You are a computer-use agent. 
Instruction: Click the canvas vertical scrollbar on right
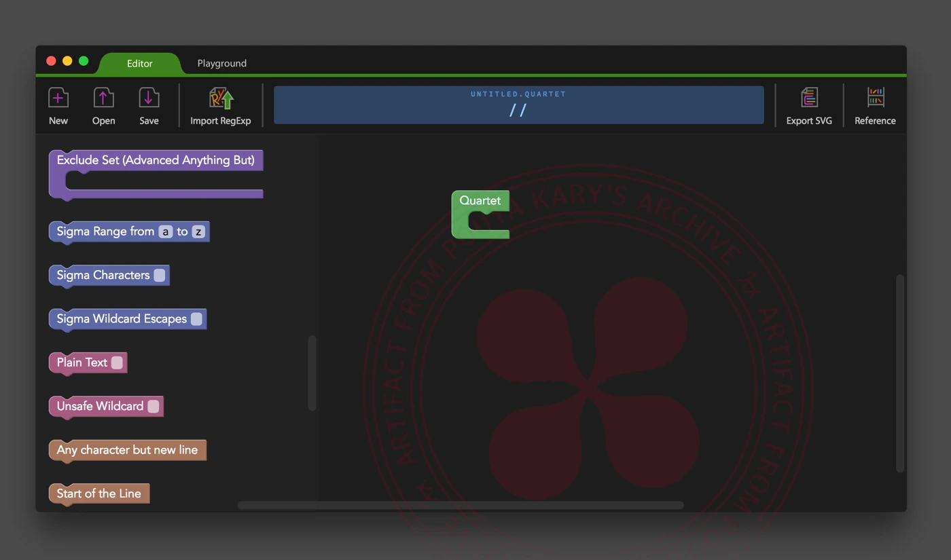[900, 372]
